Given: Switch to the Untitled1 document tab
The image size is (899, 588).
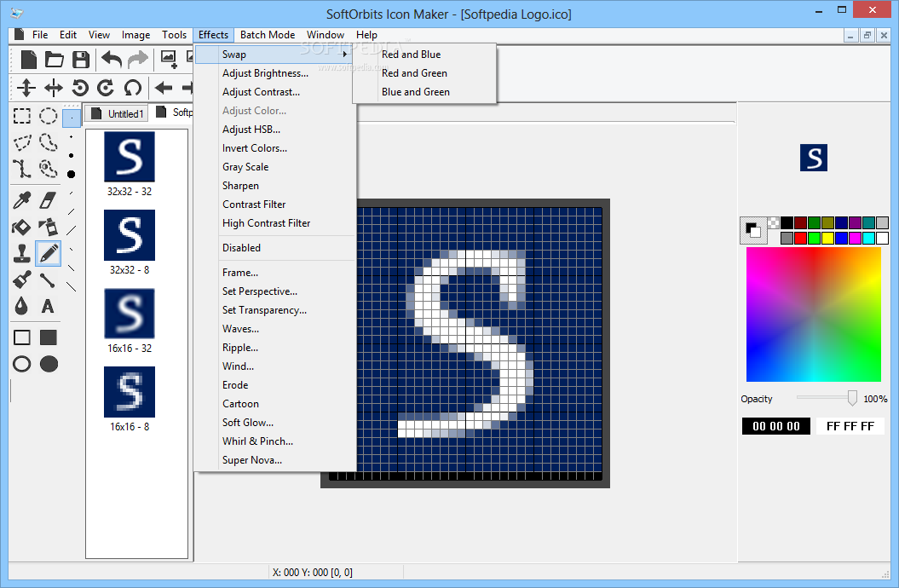Looking at the screenshot, I should [x=117, y=113].
